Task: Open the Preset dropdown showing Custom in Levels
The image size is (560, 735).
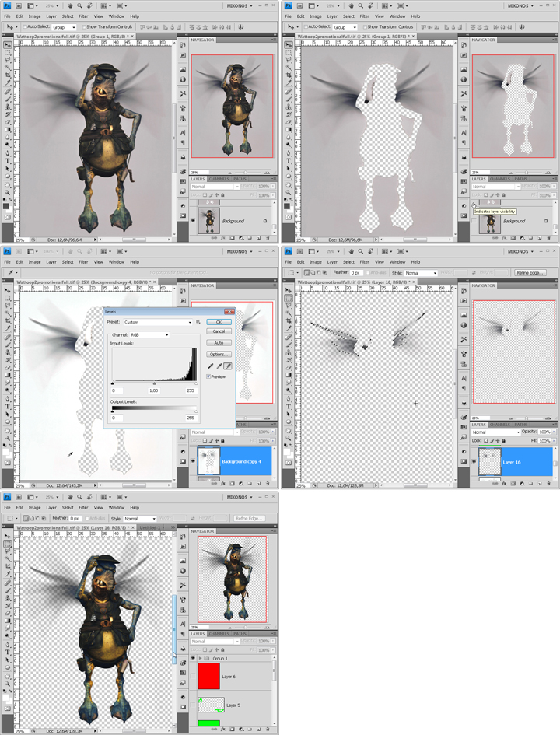Action: pos(157,322)
